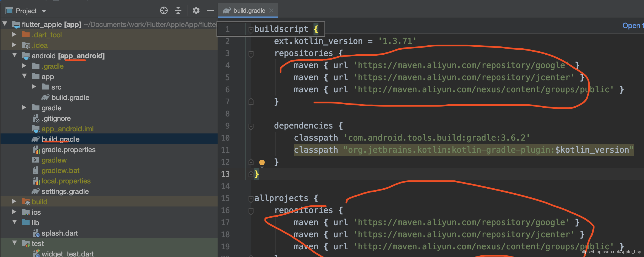
Task: Click the gradle.properties file icon
Action: point(36,150)
